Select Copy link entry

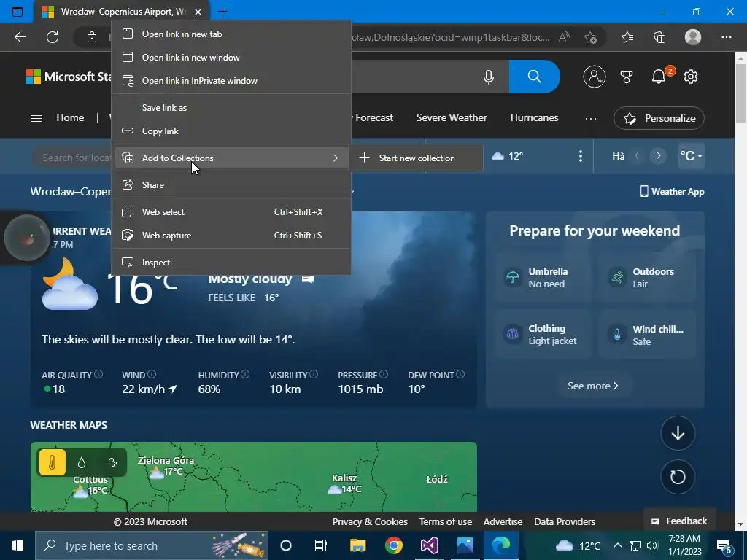231,131
